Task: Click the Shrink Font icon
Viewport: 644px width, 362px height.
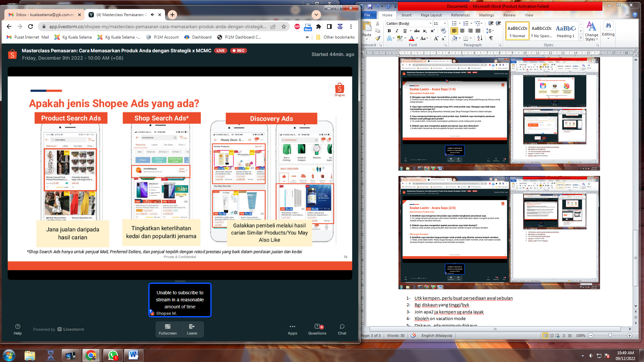Action: (x=443, y=39)
